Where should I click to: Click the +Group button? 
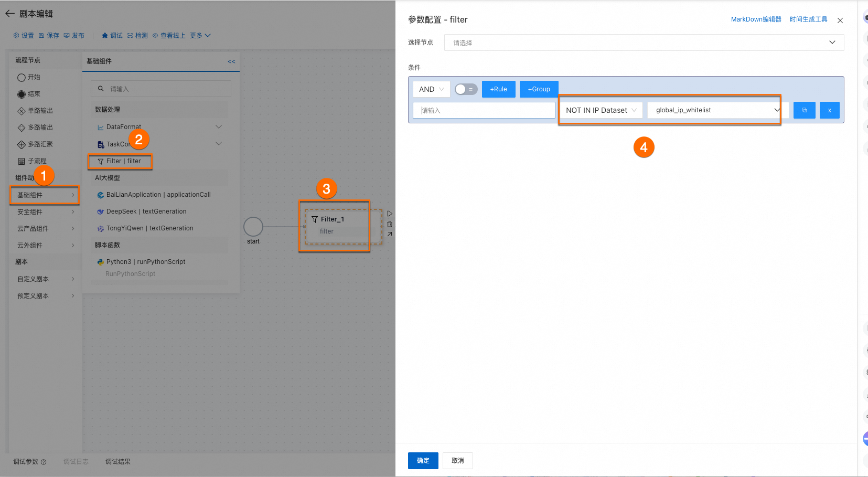(539, 89)
